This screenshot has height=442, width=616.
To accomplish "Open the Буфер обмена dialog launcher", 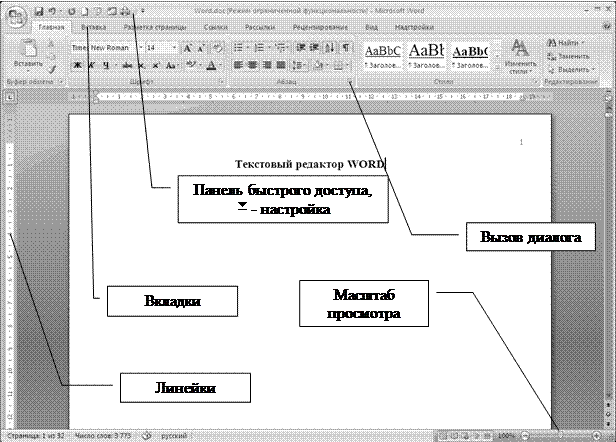I will click(x=61, y=82).
